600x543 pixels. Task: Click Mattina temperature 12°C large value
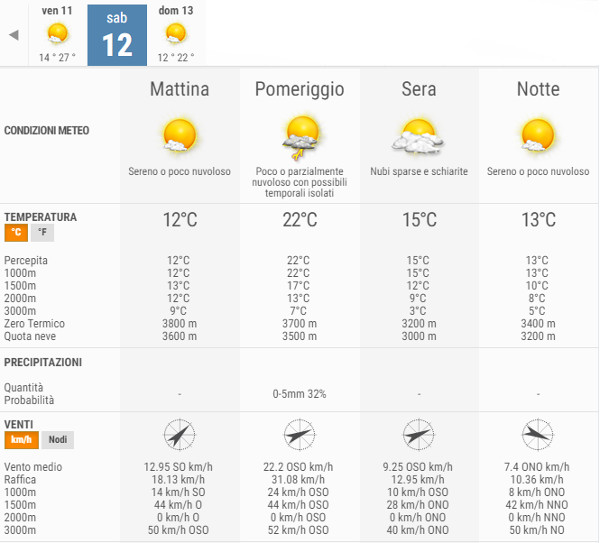click(x=180, y=220)
